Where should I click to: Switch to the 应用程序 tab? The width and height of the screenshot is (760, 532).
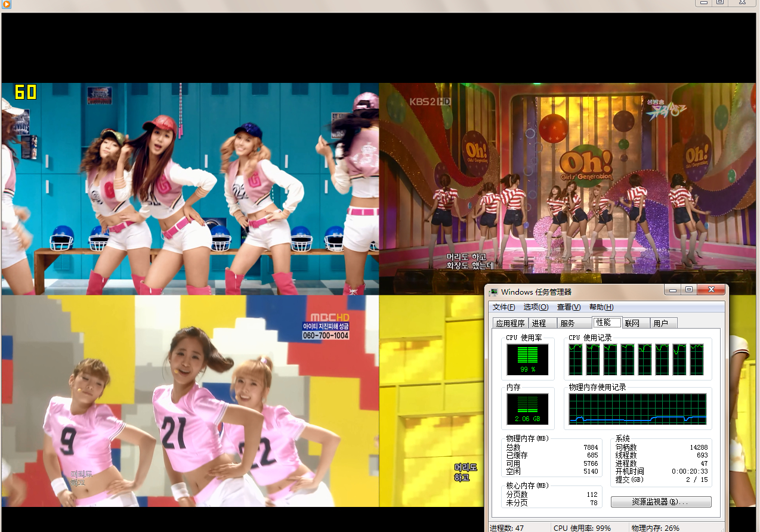point(511,323)
